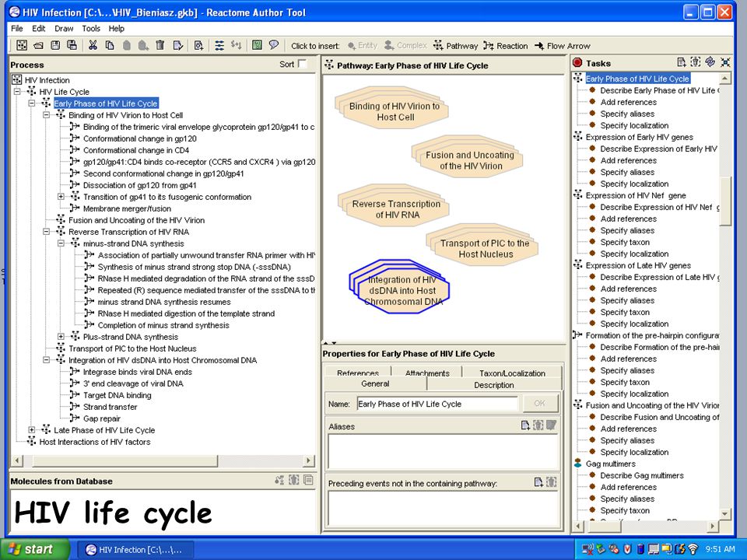Click the Delete trash can toolbar icon

pos(160,45)
